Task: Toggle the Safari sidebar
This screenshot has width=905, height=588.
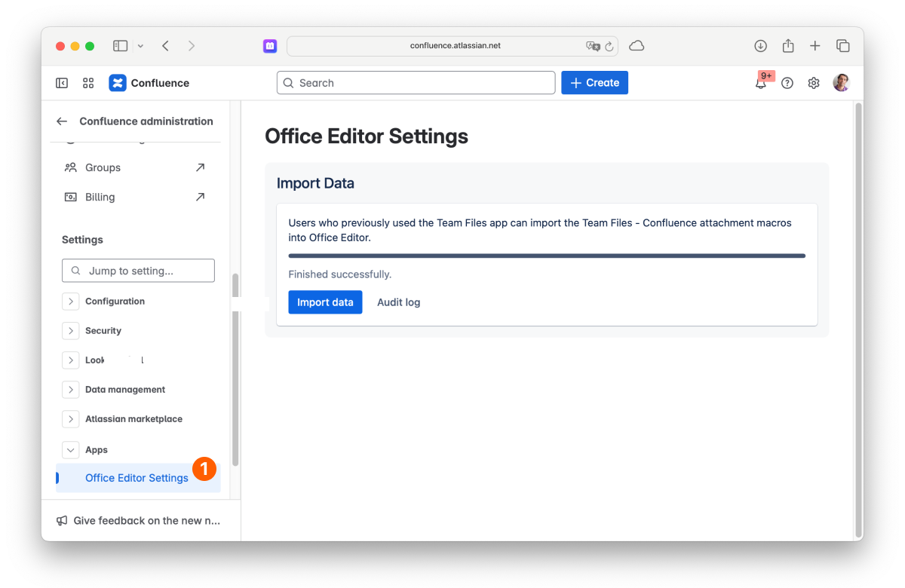Action: (x=121, y=46)
